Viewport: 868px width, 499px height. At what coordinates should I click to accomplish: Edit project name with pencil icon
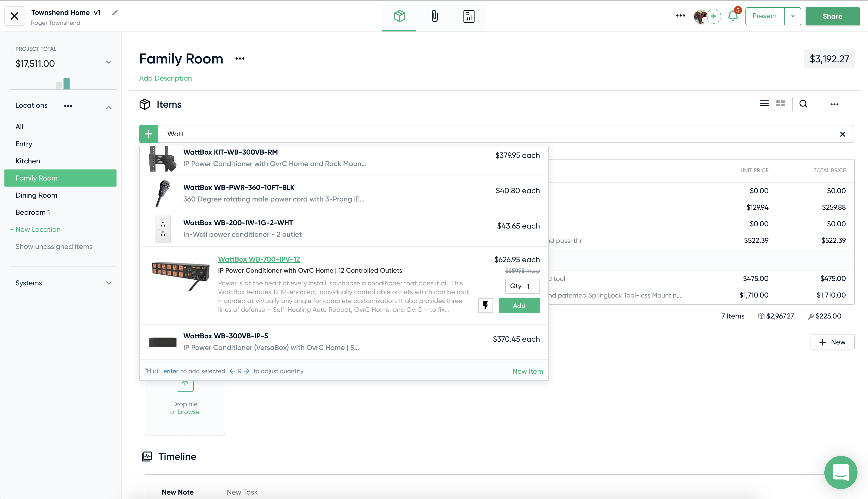click(x=115, y=13)
